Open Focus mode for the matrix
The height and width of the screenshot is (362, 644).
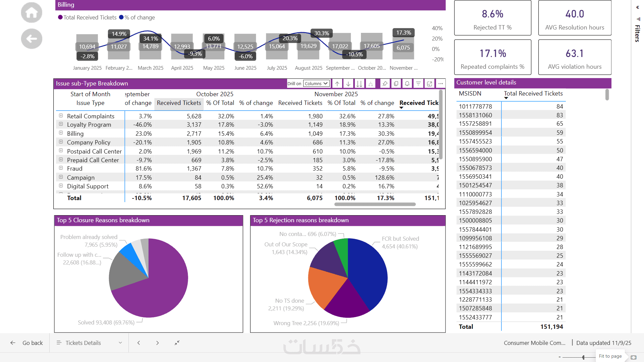429,83
